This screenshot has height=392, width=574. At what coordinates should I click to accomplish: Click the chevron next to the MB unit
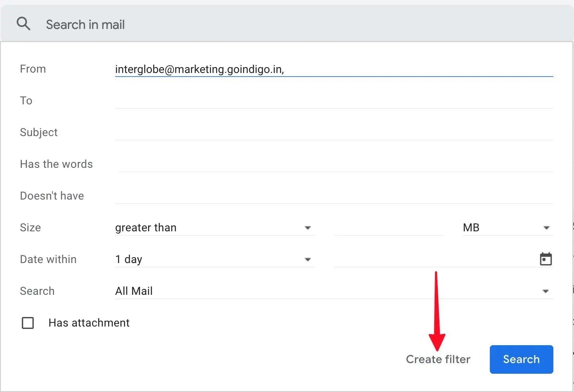click(547, 228)
